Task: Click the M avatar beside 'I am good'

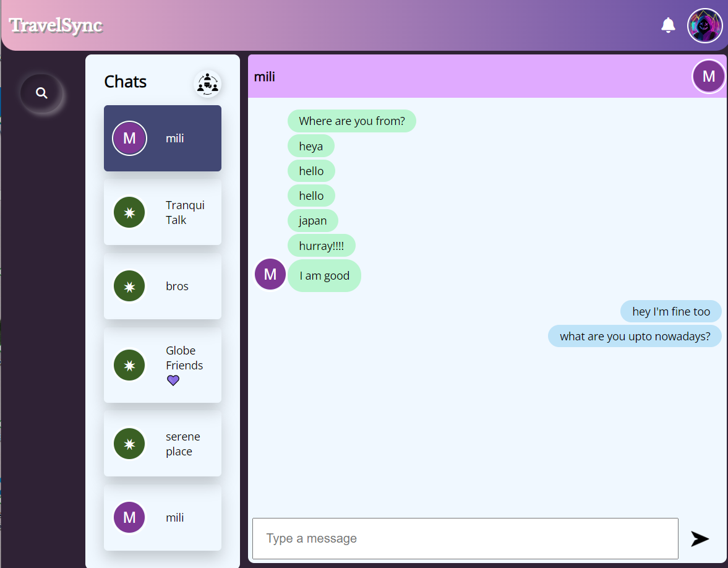Action: pos(270,274)
